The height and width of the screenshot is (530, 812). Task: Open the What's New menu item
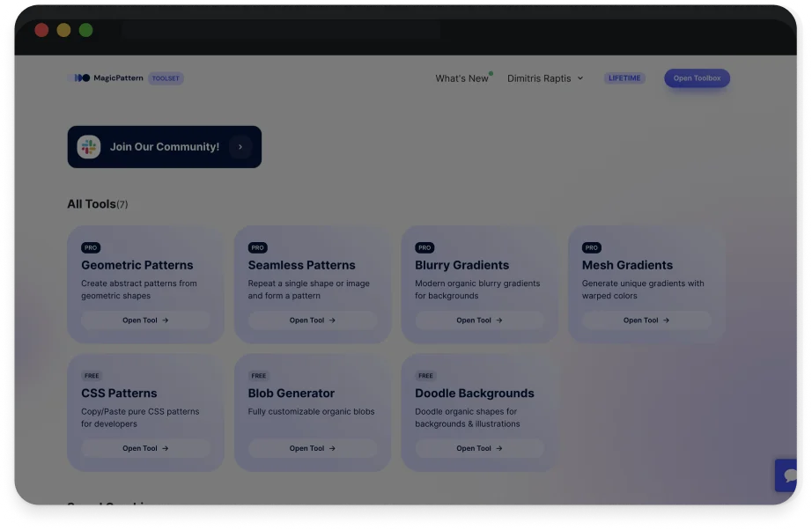coord(461,78)
